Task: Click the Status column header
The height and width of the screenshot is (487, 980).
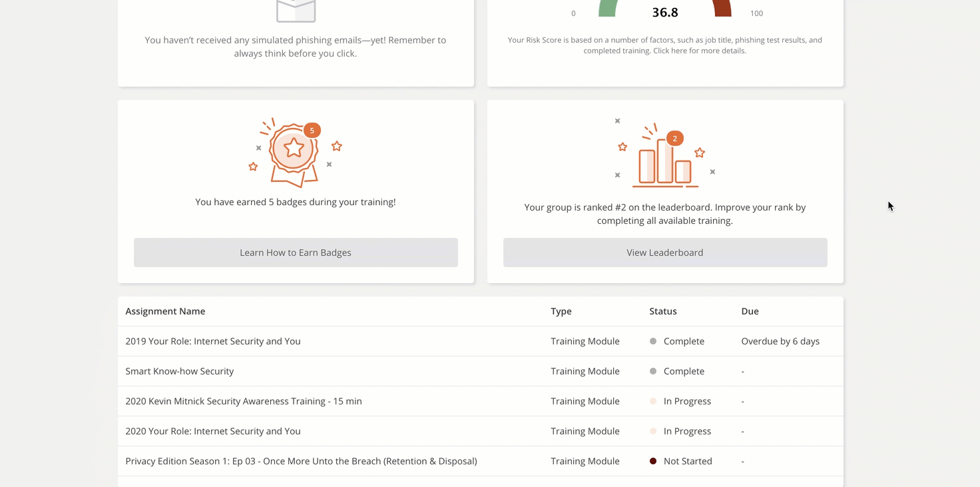Action: pyautogui.click(x=663, y=311)
